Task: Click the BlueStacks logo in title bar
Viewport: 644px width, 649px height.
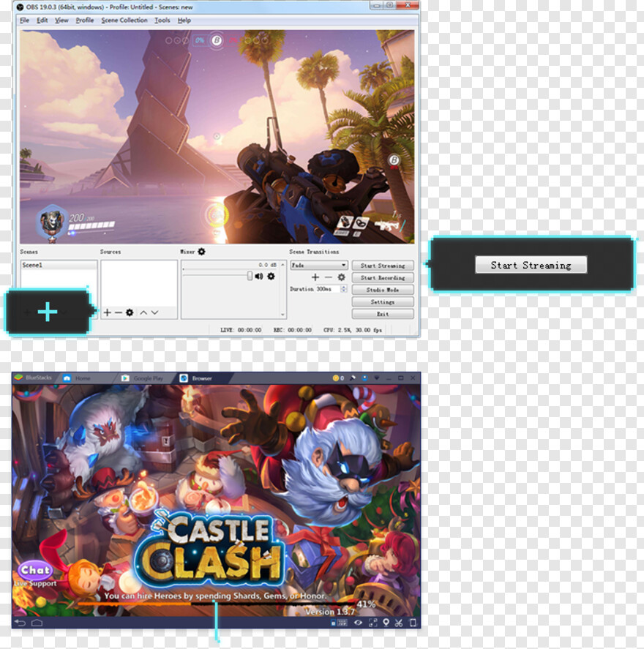Action: click(18, 378)
